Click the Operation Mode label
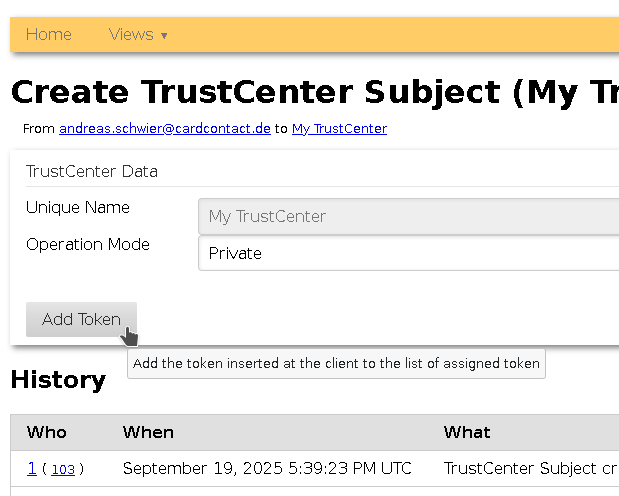The image size is (619, 496). 88,244
